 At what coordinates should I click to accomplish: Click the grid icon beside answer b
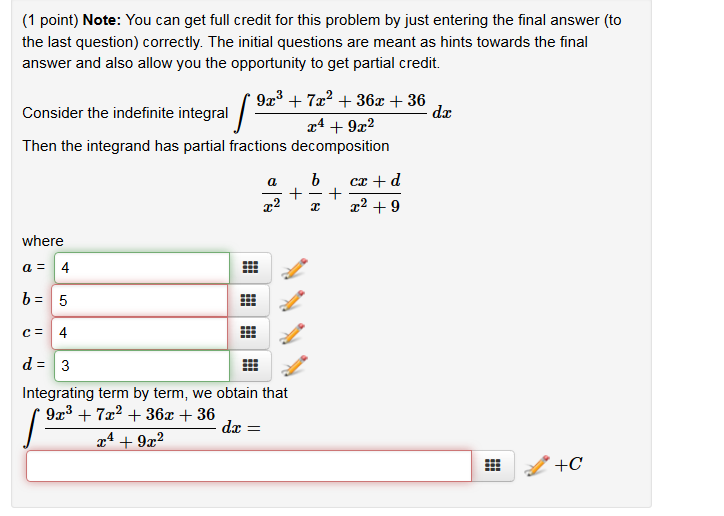tap(250, 301)
